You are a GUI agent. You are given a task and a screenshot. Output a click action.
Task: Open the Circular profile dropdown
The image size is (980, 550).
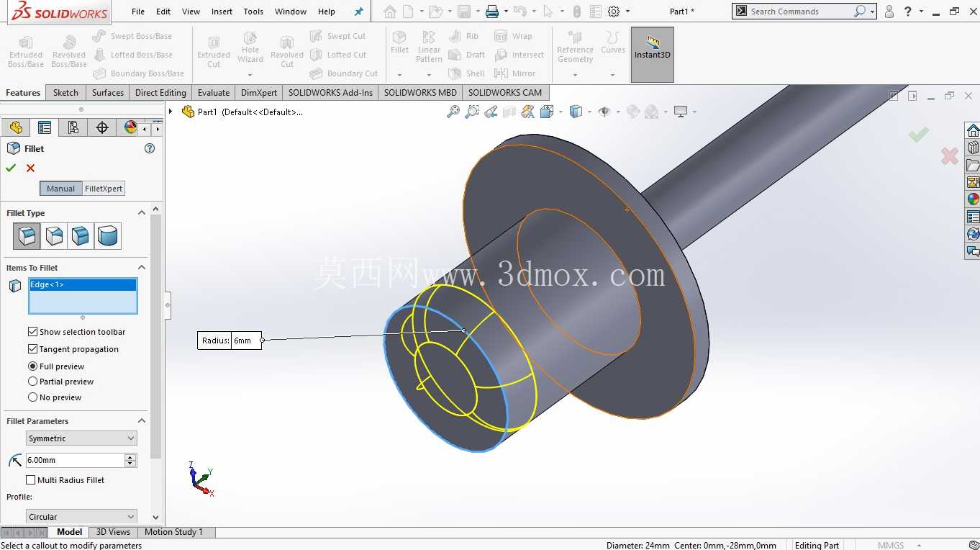(x=81, y=517)
